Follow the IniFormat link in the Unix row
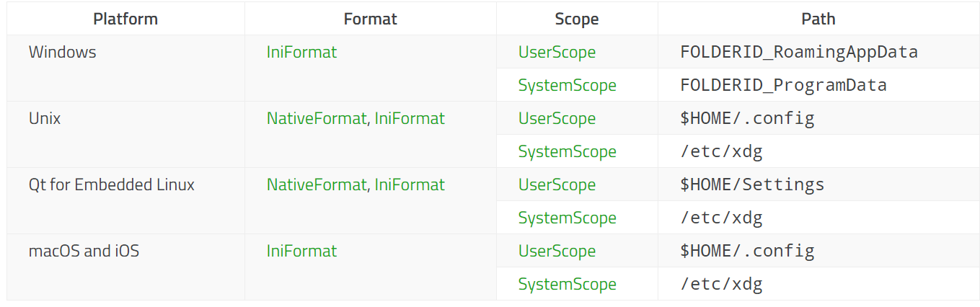Screen dimensions: 980x307 click(410, 118)
